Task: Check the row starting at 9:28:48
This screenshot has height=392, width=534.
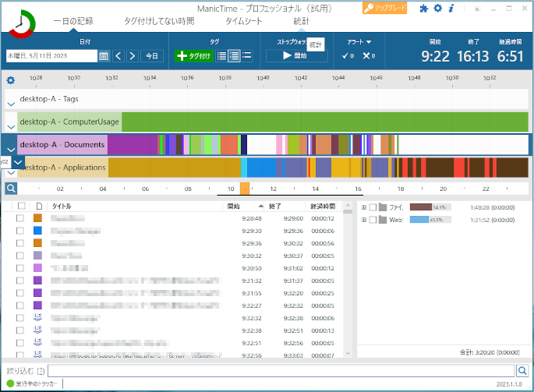Action: (x=20, y=218)
